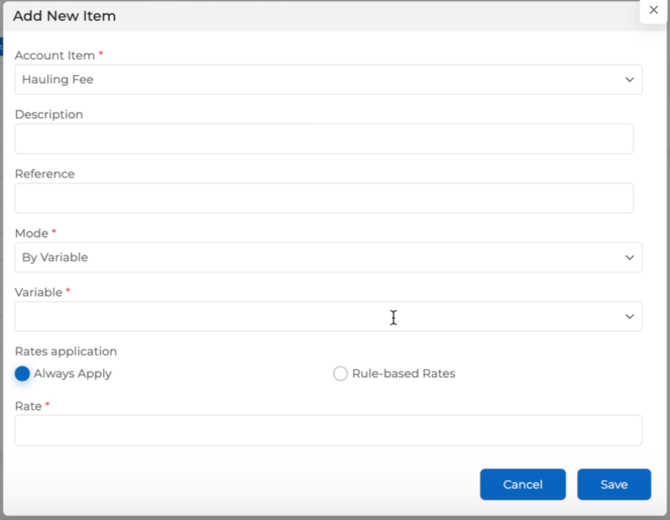Viewport: 670px width, 520px height.
Task: Focus the Rate input field
Action: pyautogui.click(x=327, y=431)
